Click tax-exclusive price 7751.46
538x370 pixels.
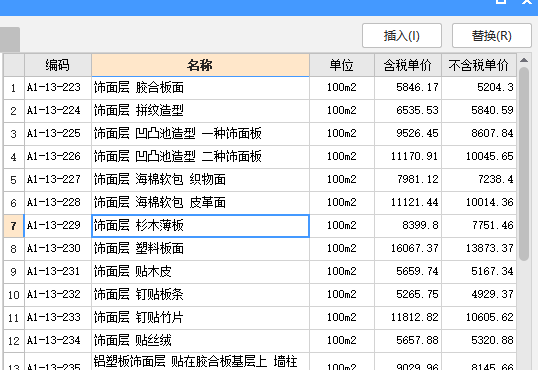(x=479, y=226)
